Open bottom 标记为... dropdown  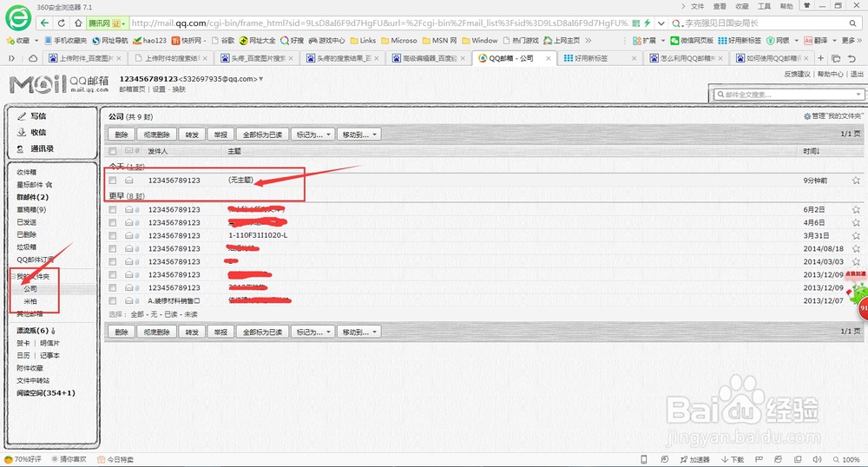pyautogui.click(x=312, y=332)
